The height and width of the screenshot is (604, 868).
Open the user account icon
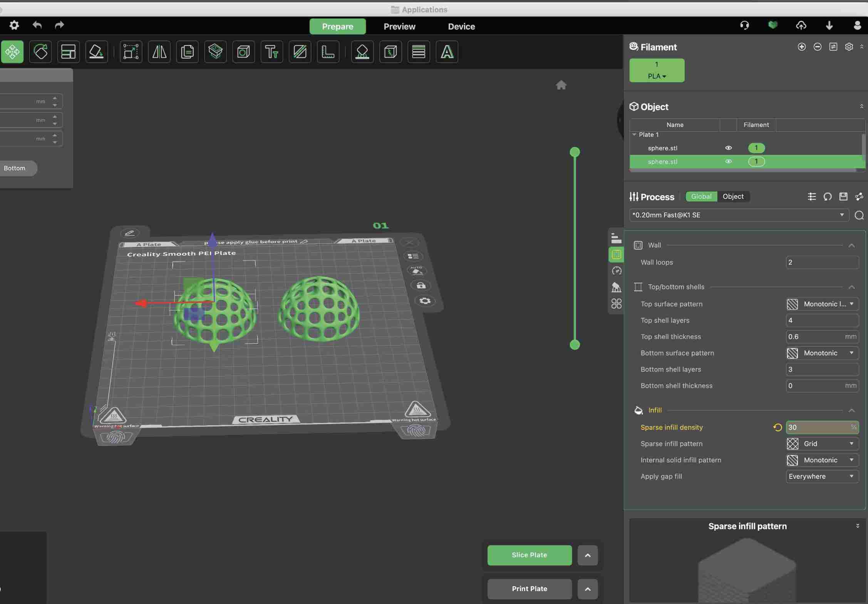[x=857, y=25]
